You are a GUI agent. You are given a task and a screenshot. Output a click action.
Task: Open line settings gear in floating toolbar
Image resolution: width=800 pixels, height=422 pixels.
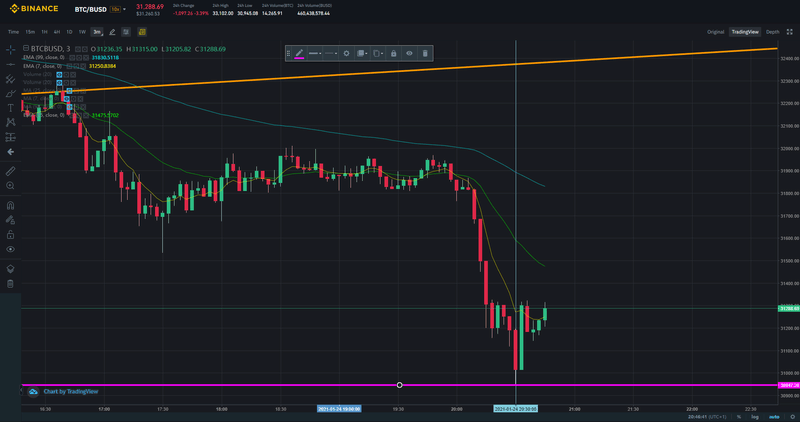pos(346,53)
